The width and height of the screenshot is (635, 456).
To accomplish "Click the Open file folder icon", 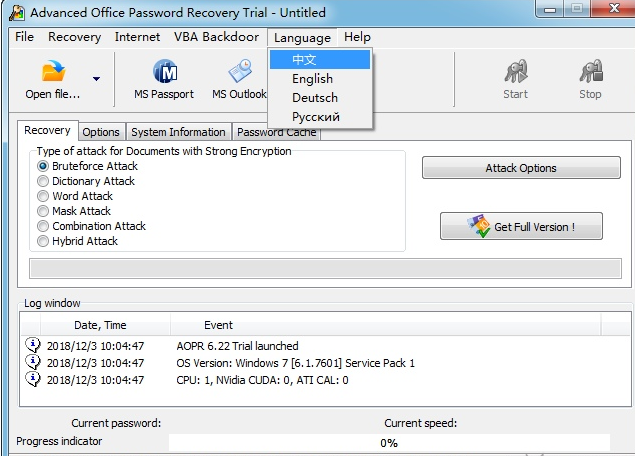I will tap(53, 70).
